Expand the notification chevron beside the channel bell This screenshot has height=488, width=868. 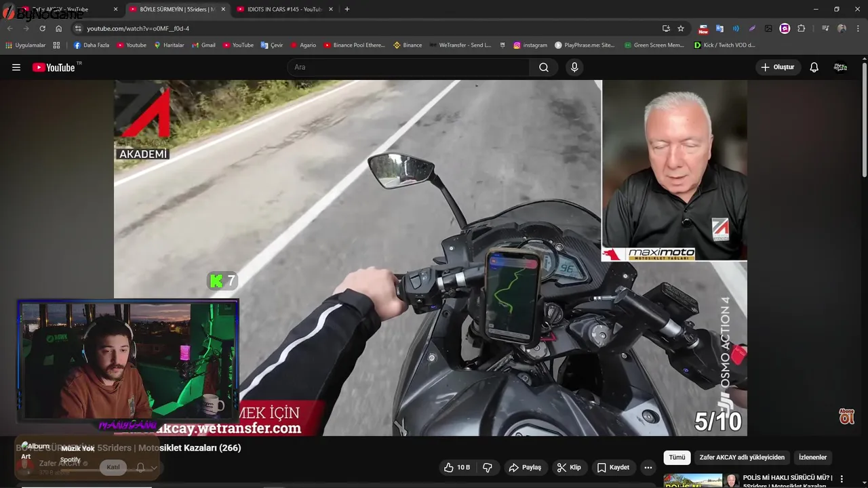tap(154, 468)
